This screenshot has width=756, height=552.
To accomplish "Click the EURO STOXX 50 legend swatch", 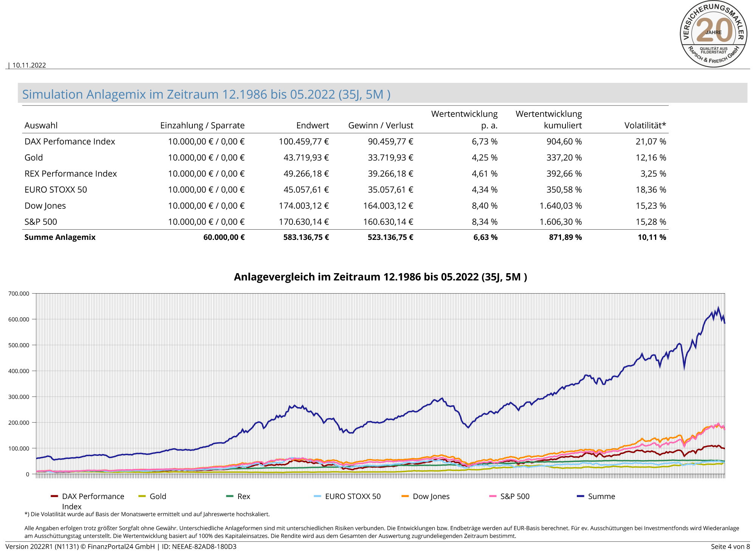I will coord(318,496).
